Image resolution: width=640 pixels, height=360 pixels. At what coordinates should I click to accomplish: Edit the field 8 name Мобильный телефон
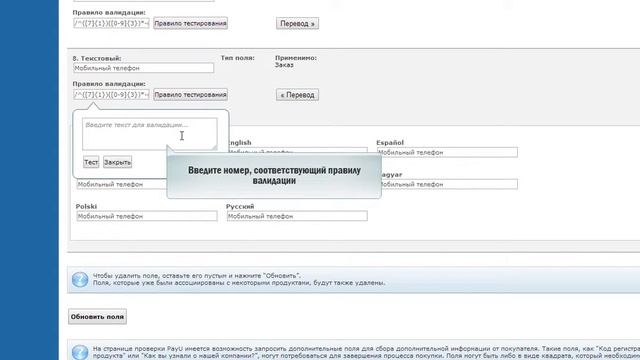tap(143, 68)
